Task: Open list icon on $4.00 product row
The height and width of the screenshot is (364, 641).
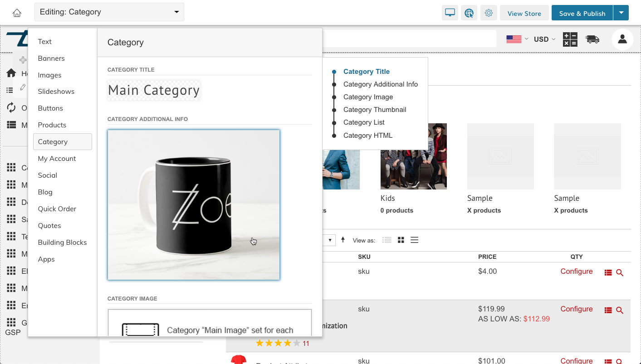Action: 608,273
